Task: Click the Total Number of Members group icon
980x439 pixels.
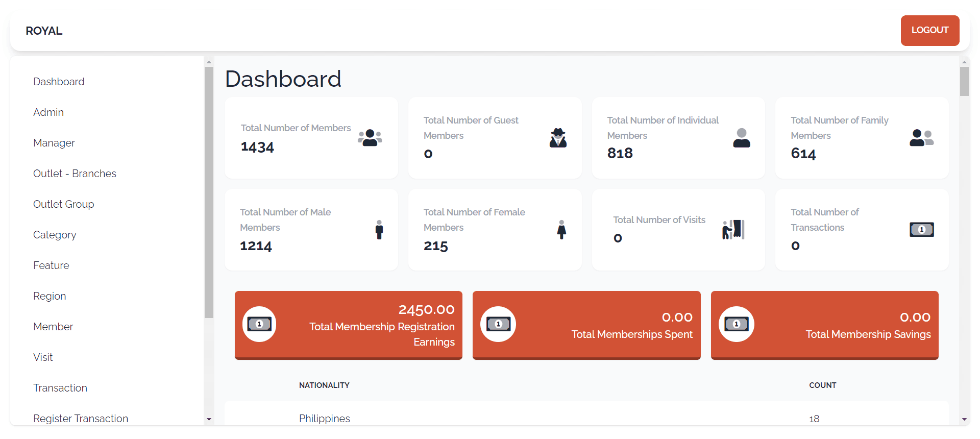Action: click(370, 138)
